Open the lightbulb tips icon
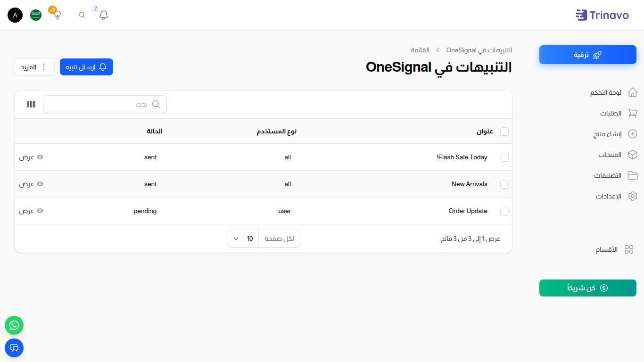 pyautogui.click(x=58, y=15)
